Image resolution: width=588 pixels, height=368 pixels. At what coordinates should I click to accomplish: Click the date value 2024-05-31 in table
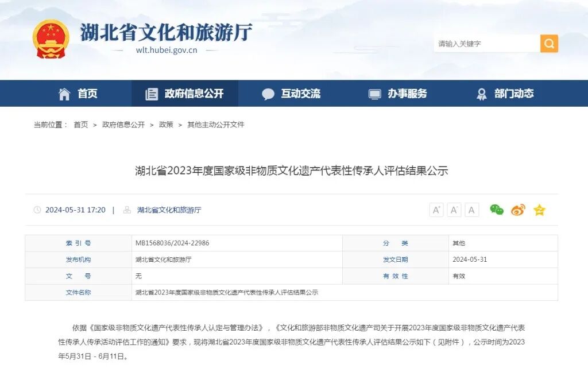[x=470, y=259]
